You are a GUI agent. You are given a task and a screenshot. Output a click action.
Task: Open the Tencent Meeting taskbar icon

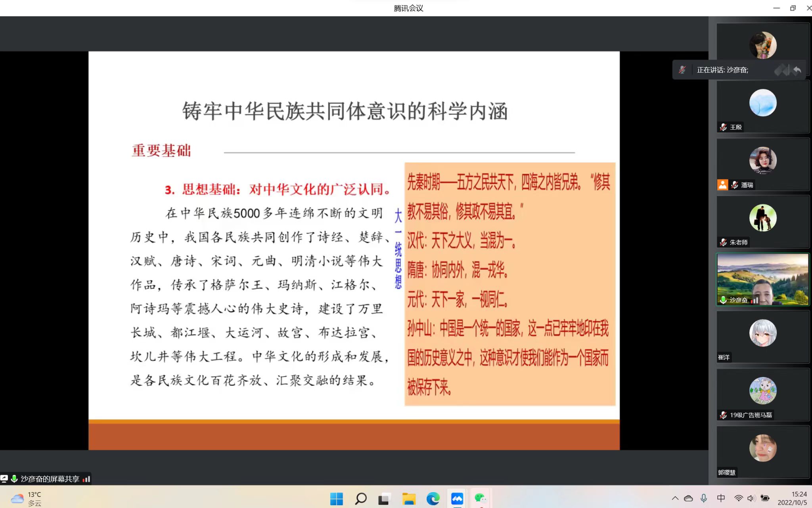click(457, 498)
